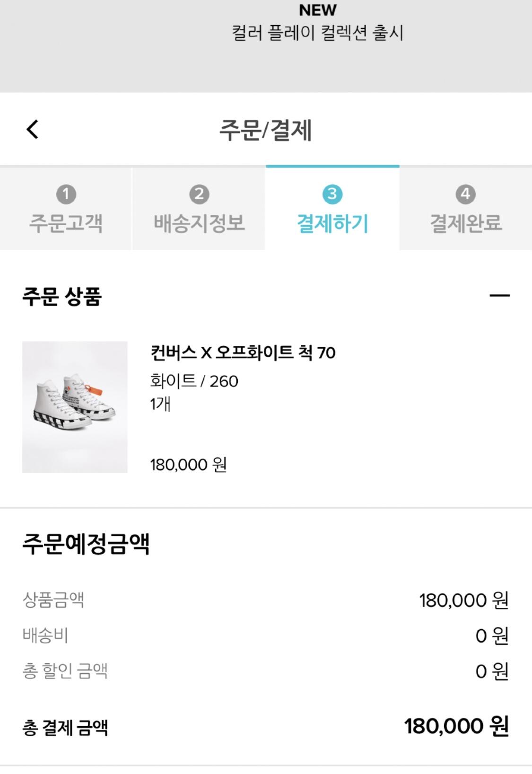Click the step 4 number circle
This screenshot has height=774, width=532.
point(465,194)
